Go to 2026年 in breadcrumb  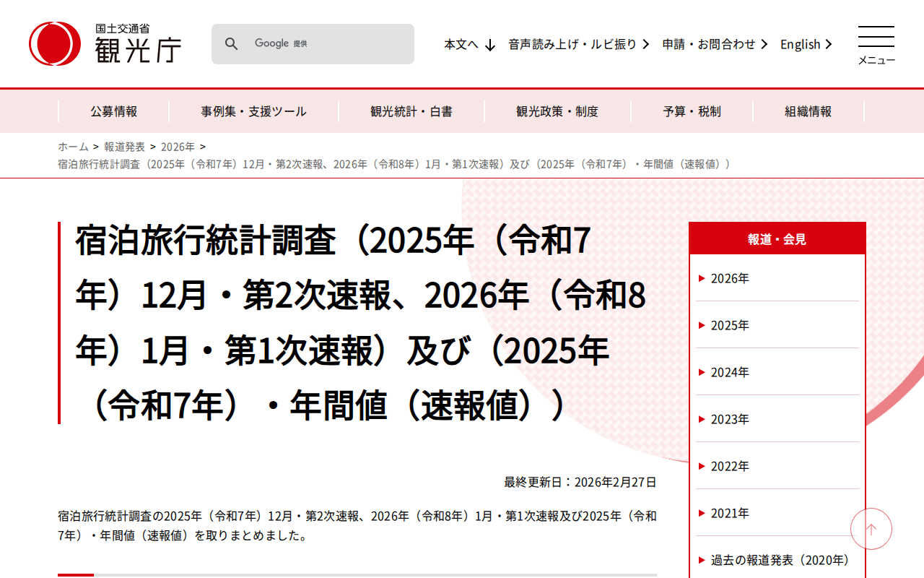point(178,147)
